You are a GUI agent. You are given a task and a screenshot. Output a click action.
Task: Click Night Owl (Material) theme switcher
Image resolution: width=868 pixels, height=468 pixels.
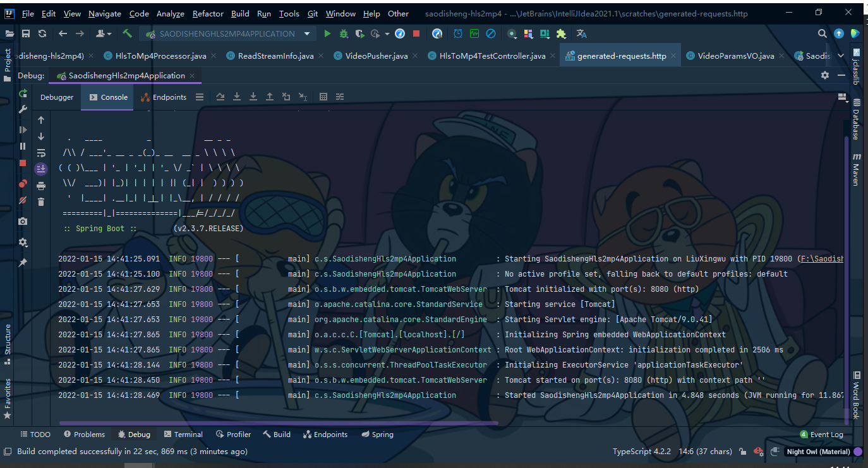click(818, 452)
